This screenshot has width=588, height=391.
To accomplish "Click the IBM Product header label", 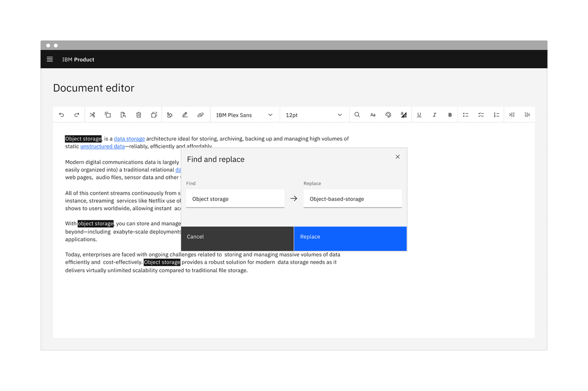I will pos(78,60).
